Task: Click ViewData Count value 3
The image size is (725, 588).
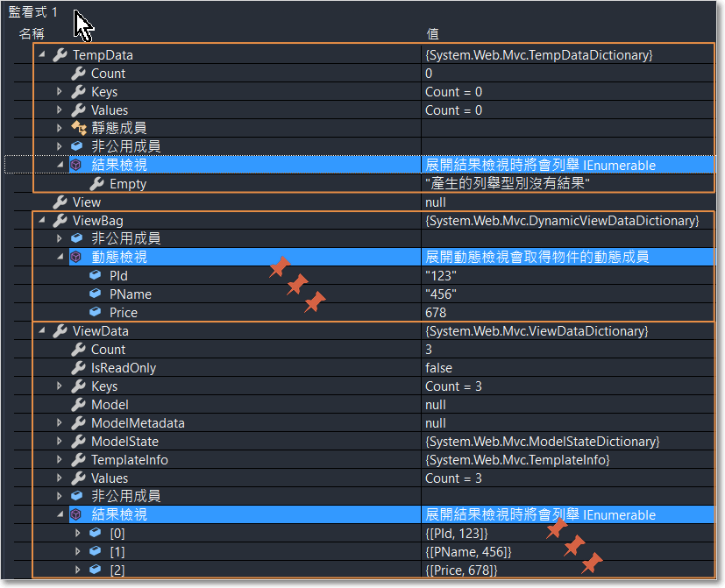Action: coord(429,350)
